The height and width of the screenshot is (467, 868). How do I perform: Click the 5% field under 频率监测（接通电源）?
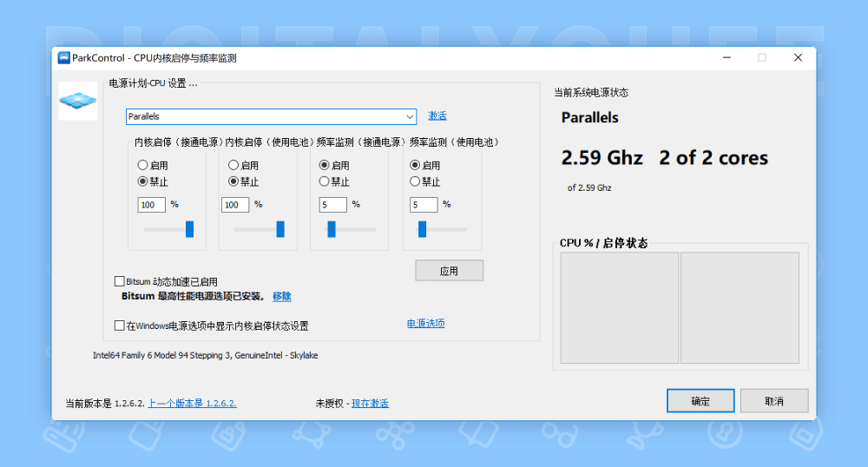pos(333,205)
